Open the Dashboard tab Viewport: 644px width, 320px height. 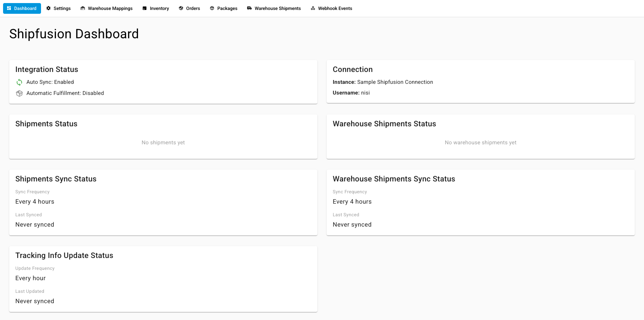point(22,8)
